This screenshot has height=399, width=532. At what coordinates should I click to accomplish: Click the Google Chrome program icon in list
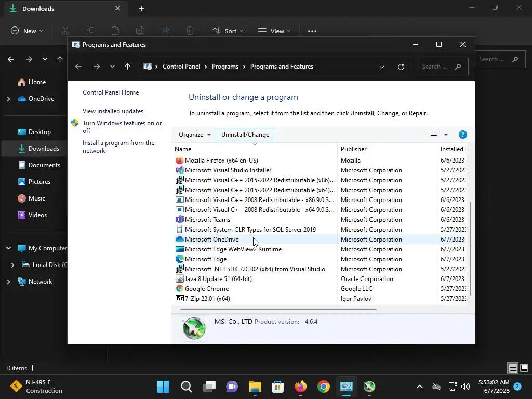click(179, 289)
